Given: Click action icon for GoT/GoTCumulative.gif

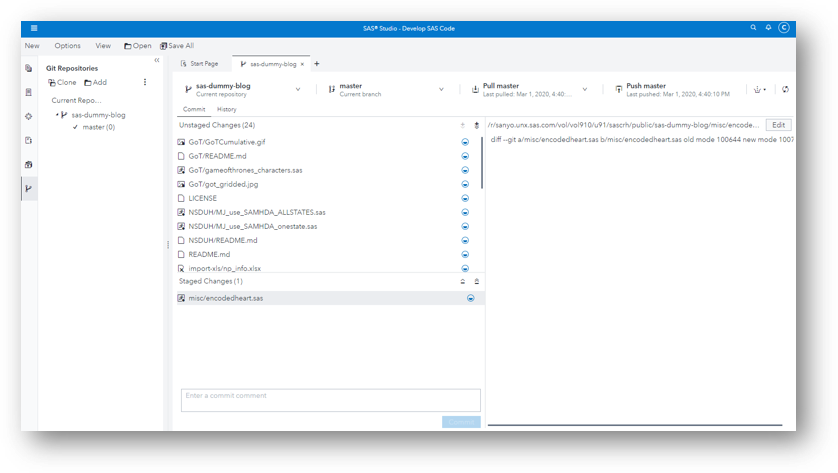Looking at the screenshot, I should coord(465,142).
